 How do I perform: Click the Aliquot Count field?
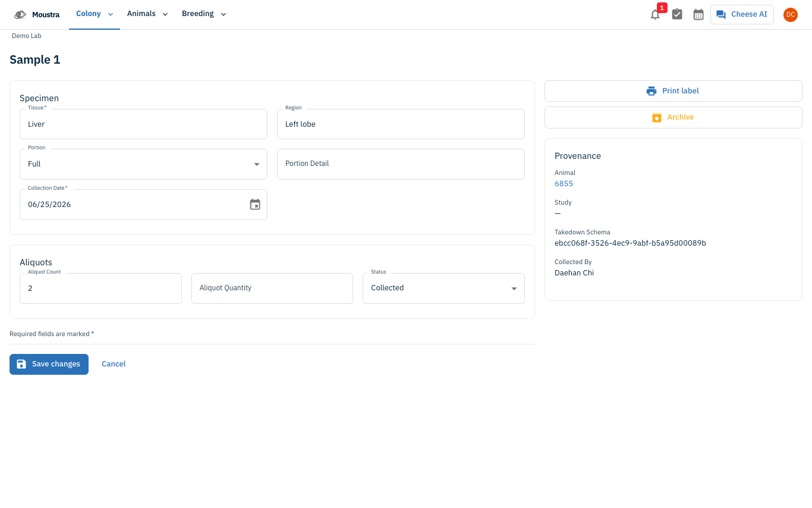tap(100, 289)
